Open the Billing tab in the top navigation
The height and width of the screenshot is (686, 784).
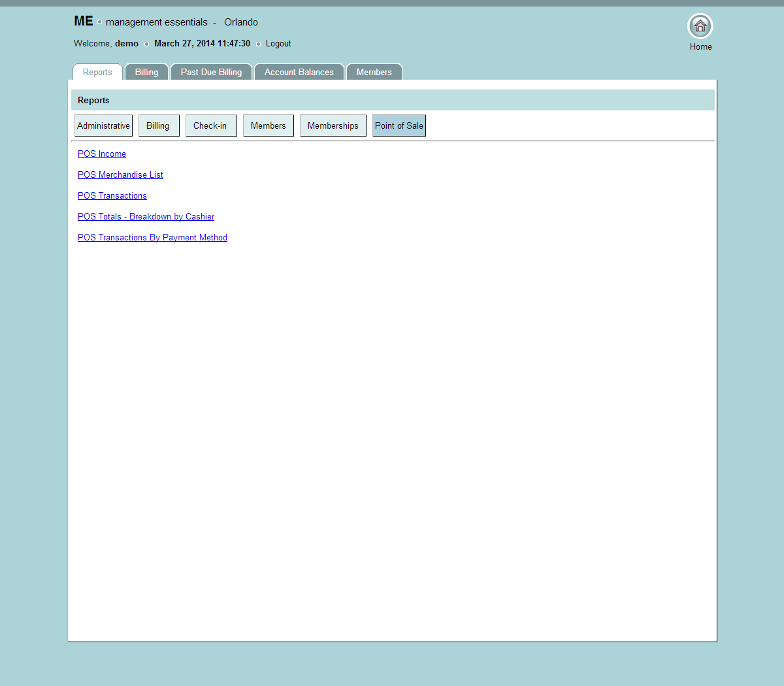pos(146,73)
